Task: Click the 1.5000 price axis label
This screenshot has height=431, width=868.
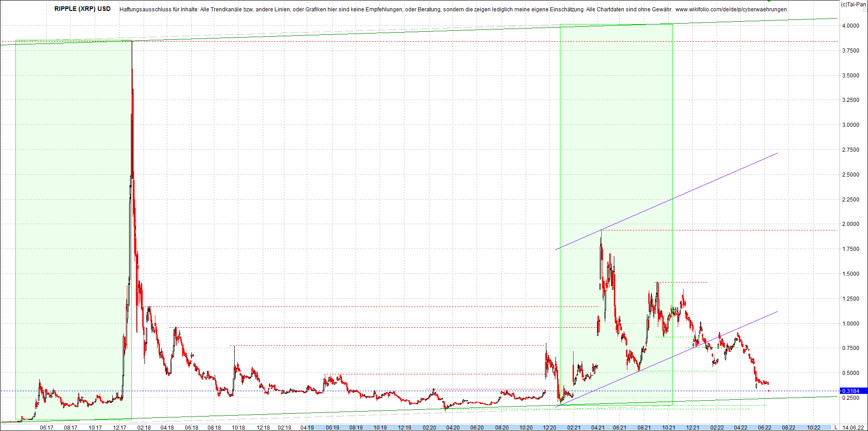Action: (x=850, y=274)
